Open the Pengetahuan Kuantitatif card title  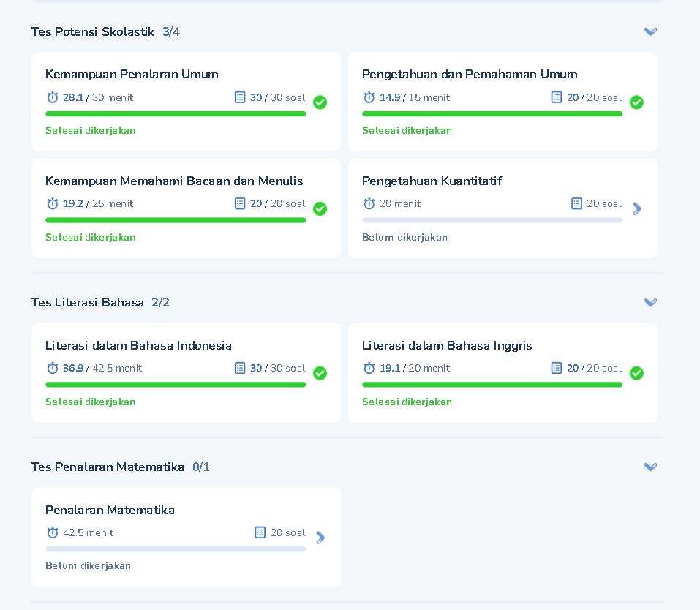[x=432, y=181]
